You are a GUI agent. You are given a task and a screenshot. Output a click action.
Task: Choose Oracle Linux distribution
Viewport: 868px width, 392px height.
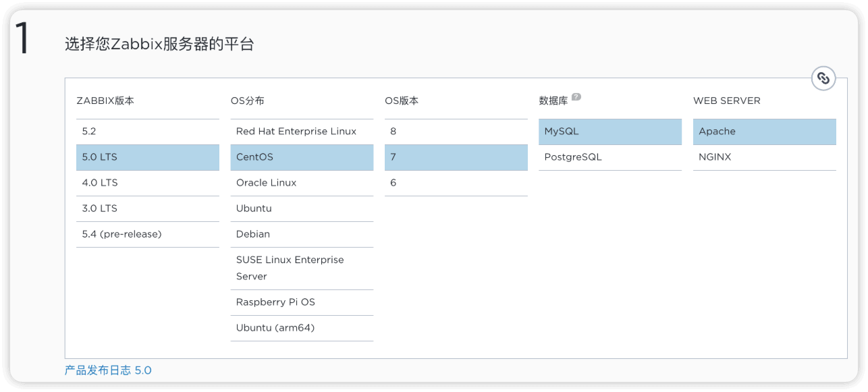point(302,183)
